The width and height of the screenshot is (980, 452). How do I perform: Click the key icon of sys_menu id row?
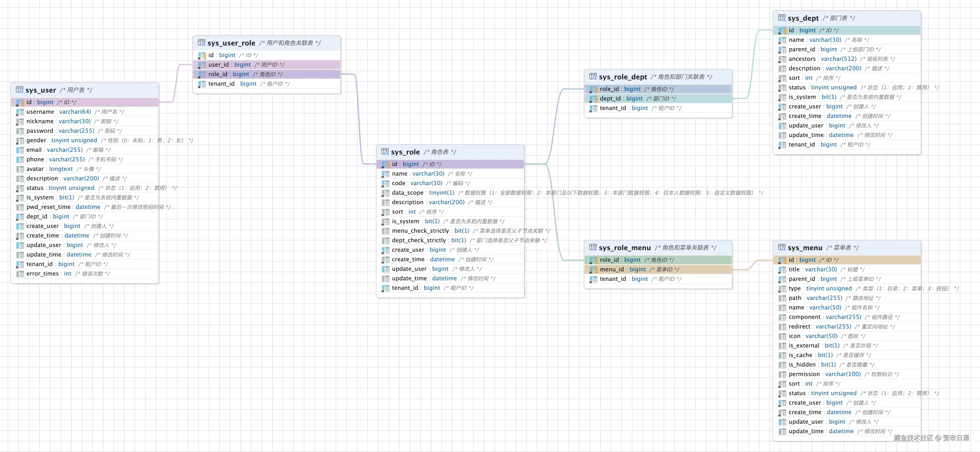point(783,260)
